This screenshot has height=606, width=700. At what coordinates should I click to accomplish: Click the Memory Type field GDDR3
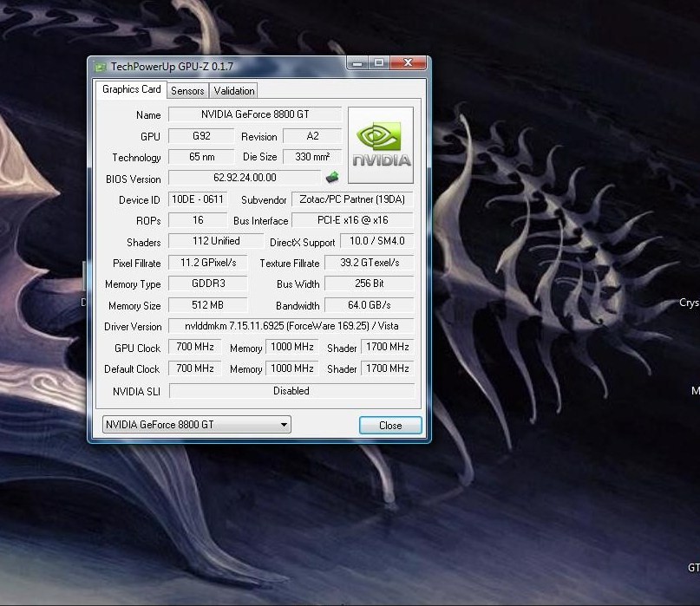(208, 283)
